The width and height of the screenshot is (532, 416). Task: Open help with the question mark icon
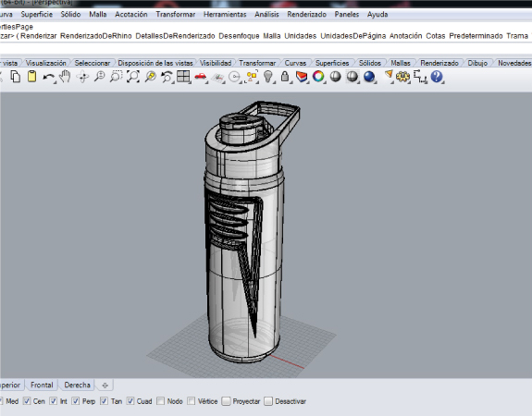437,77
